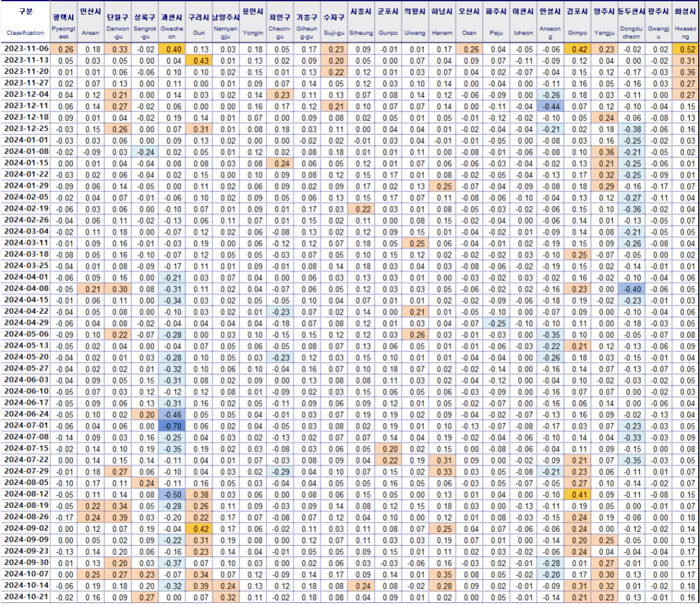The image size is (700, 604).
Task: Select the 0.43 Guri cell for 2023-11-13
Action: pos(199,61)
